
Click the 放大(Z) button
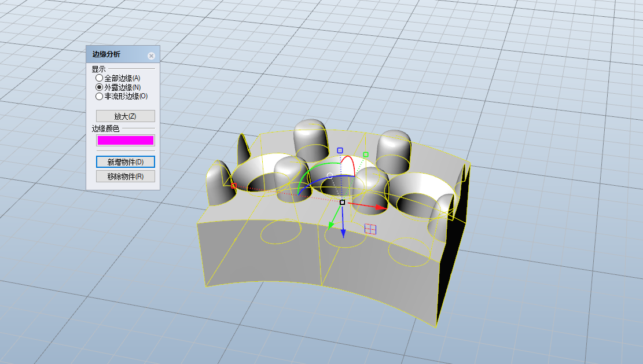(126, 116)
